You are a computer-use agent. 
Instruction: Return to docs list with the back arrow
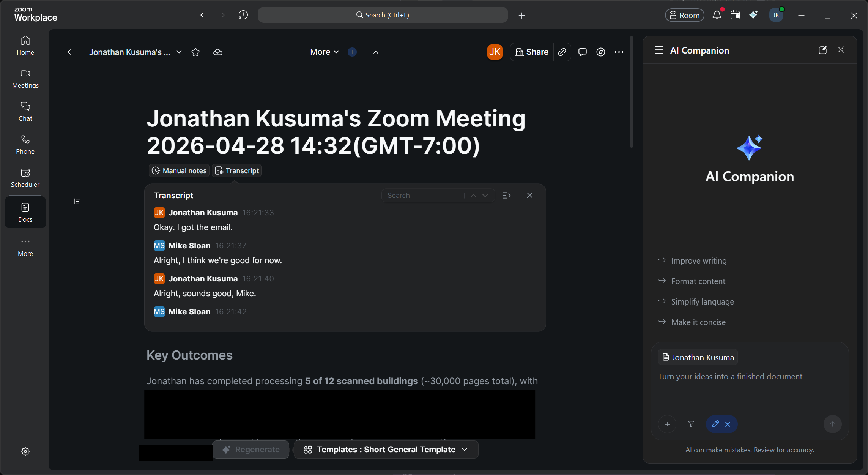71,52
